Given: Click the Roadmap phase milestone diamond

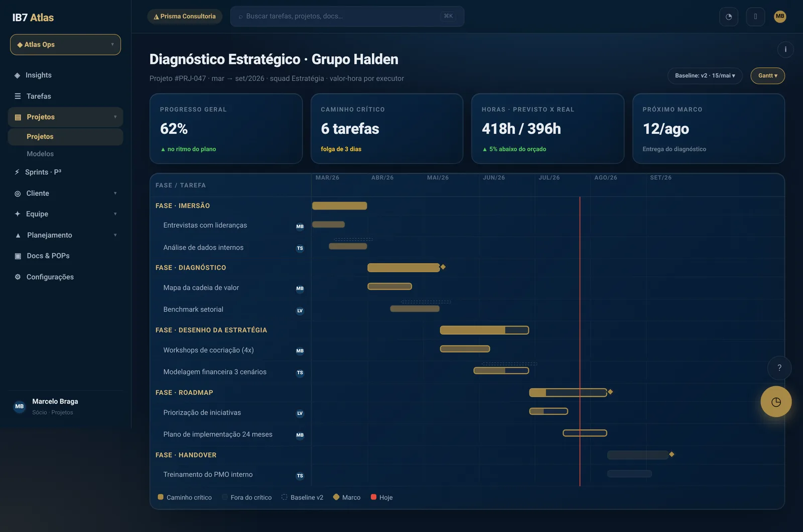Looking at the screenshot, I should click(610, 392).
